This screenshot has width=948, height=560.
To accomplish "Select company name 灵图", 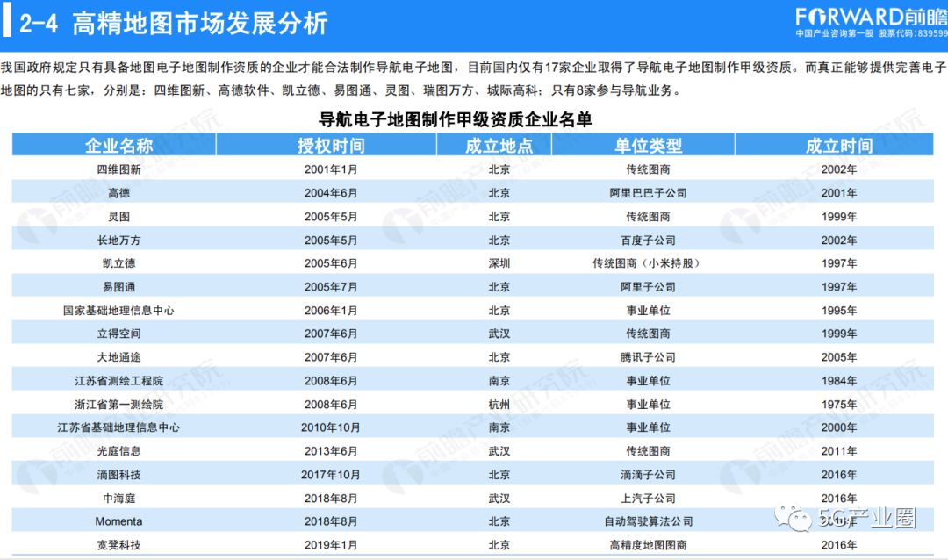I will point(118,217).
